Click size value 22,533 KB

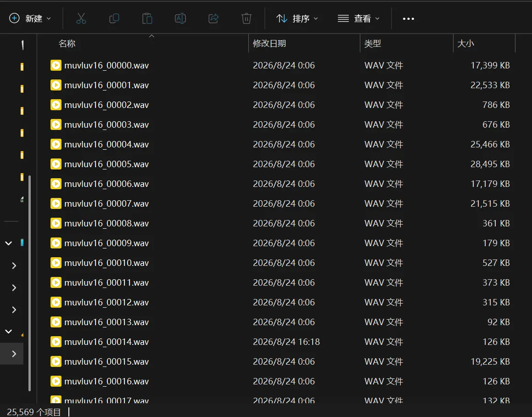(x=490, y=85)
